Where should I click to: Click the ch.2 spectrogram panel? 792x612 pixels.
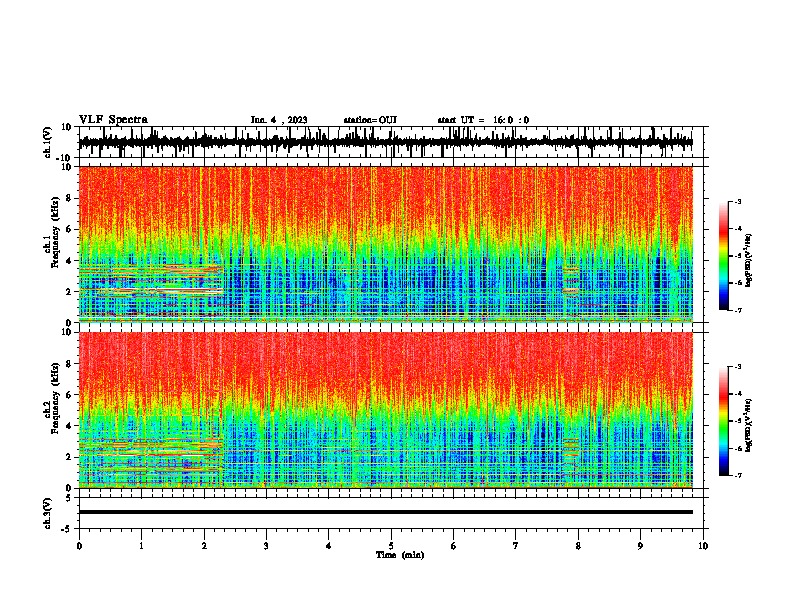click(385, 410)
